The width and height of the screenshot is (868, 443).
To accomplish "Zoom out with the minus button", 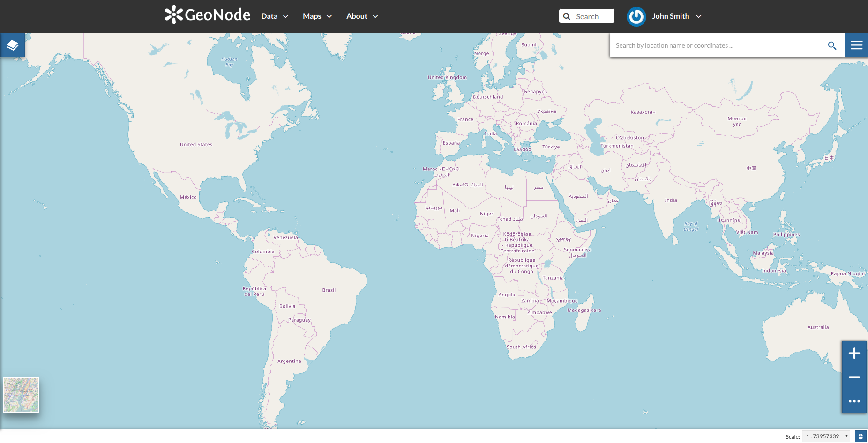I will tap(854, 377).
